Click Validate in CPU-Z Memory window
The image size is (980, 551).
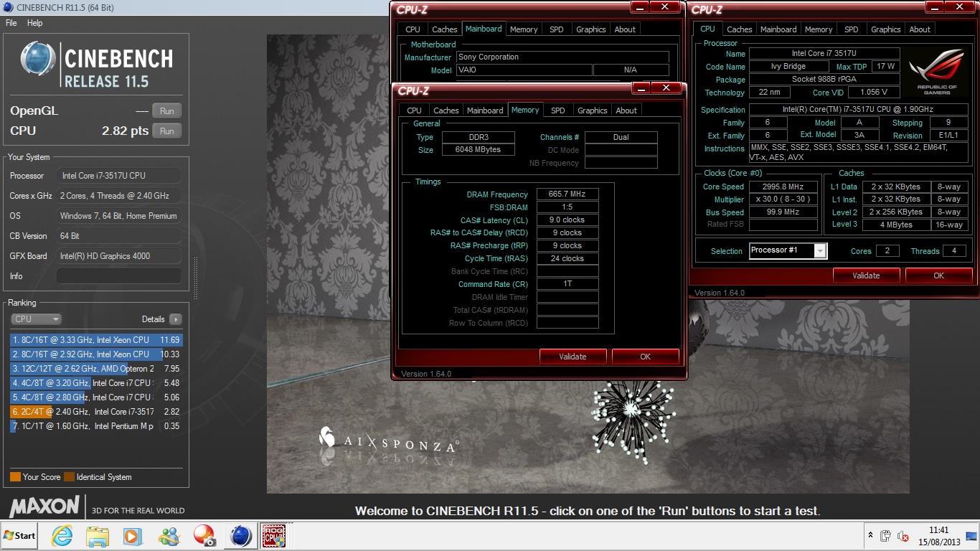(573, 357)
